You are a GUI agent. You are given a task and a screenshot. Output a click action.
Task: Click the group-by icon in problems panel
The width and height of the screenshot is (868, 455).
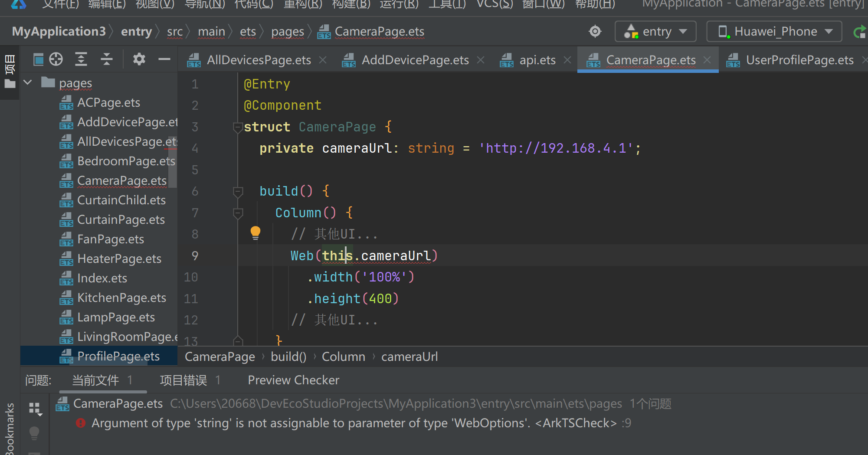tap(35, 409)
